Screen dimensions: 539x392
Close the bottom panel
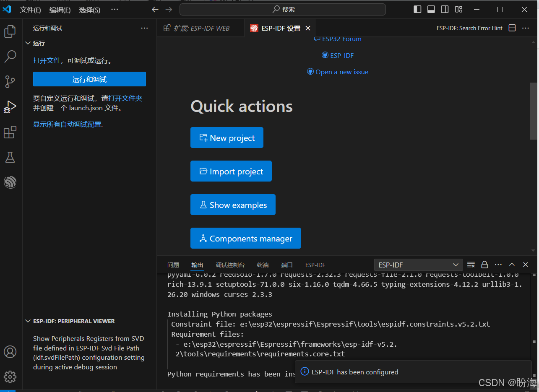(x=526, y=265)
